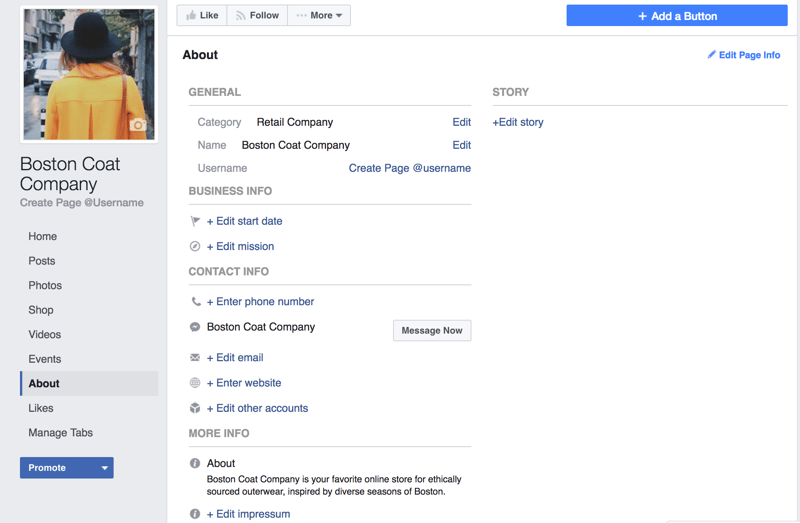Expand the Promote dropdown arrow

coord(104,468)
